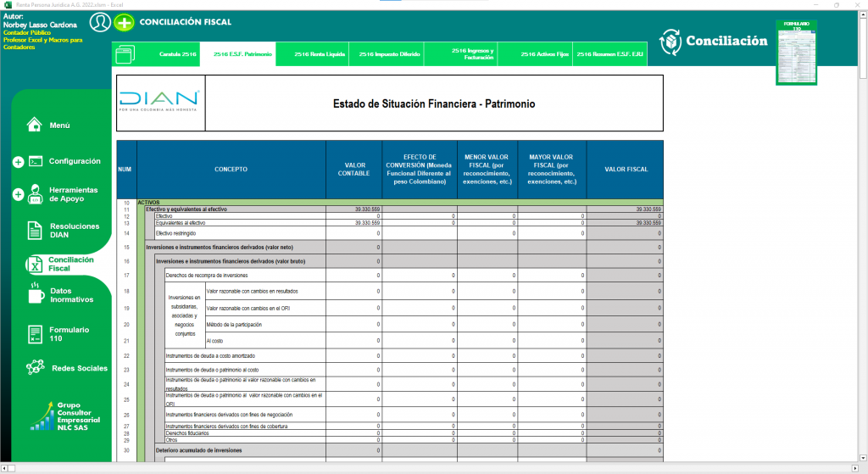
Task: Open the Formulario 110 thumbnail preview
Action: pos(797,53)
